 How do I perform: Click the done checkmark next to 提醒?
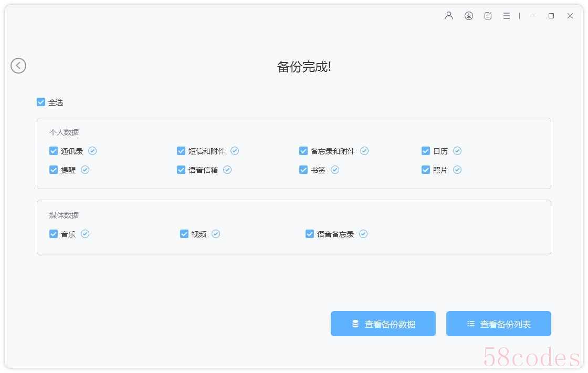pyautogui.click(x=85, y=170)
